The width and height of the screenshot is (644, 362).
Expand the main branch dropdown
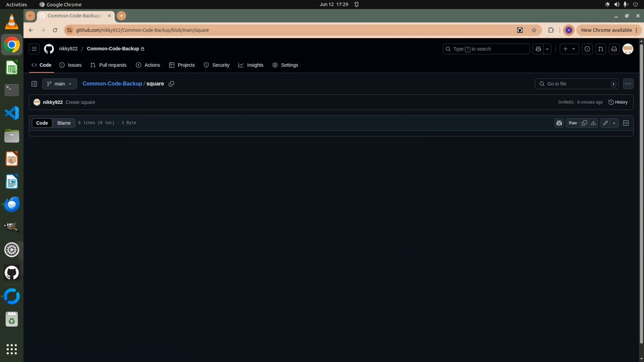pyautogui.click(x=60, y=84)
